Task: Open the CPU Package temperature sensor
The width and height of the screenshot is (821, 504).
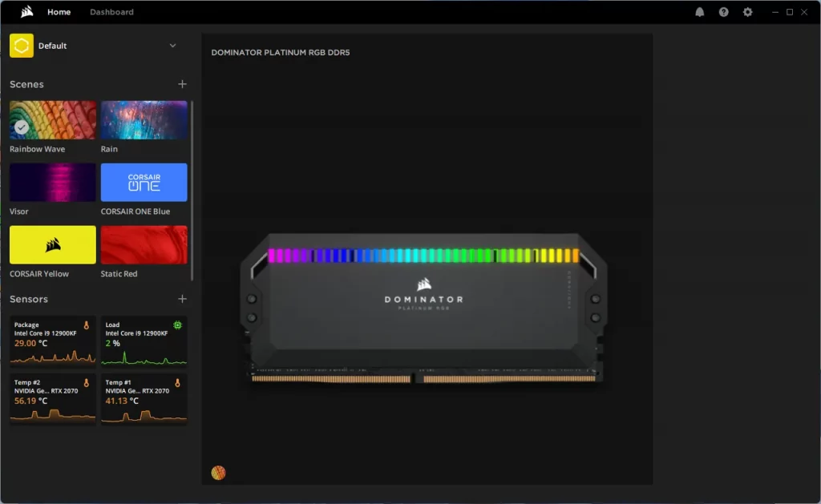Action: 52,341
